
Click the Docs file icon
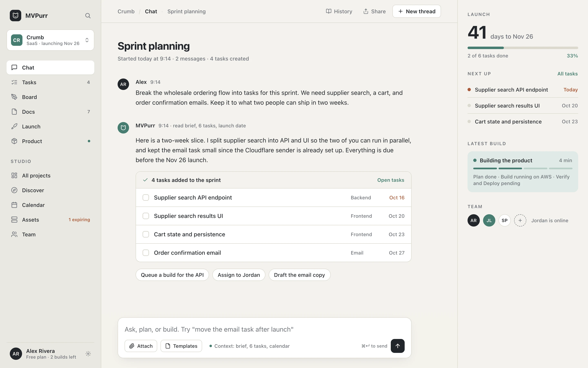(14, 112)
